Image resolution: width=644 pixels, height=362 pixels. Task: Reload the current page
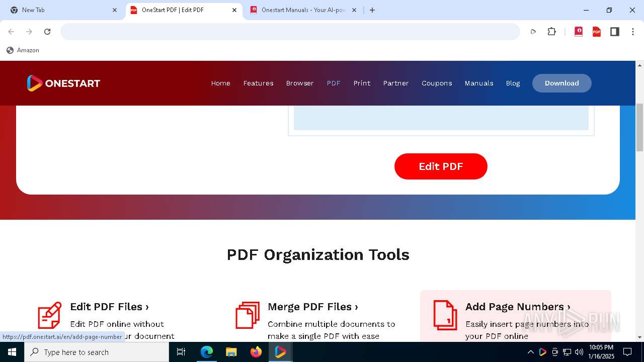[x=47, y=32]
